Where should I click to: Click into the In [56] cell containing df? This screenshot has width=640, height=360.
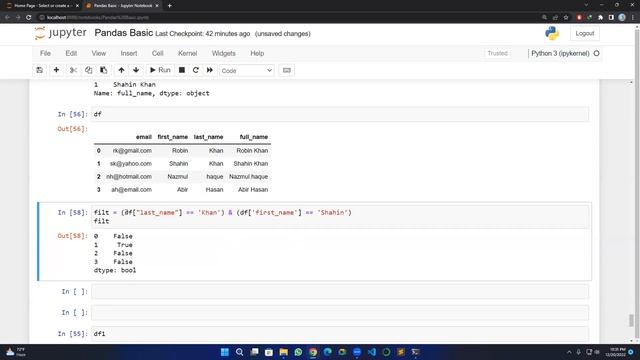tap(340, 114)
